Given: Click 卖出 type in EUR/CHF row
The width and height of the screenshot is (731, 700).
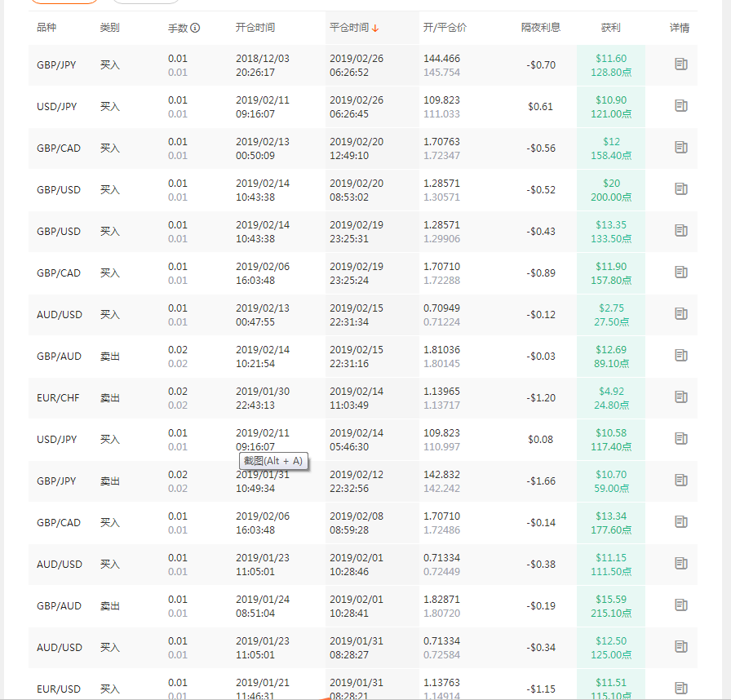Looking at the screenshot, I should click(110, 398).
